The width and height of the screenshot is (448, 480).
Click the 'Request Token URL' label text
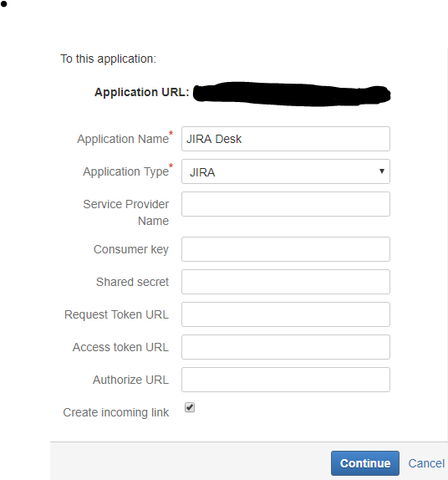point(116,314)
